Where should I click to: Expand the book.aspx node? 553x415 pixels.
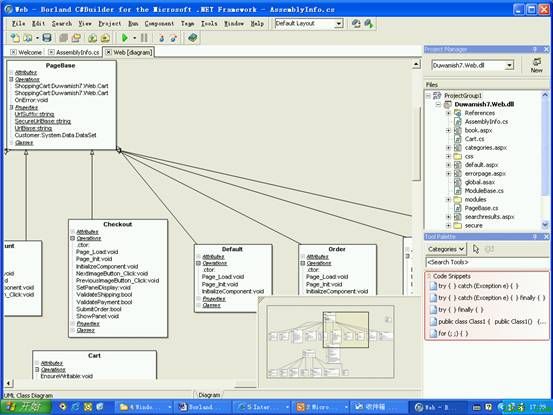pyautogui.click(x=448, y=130)
